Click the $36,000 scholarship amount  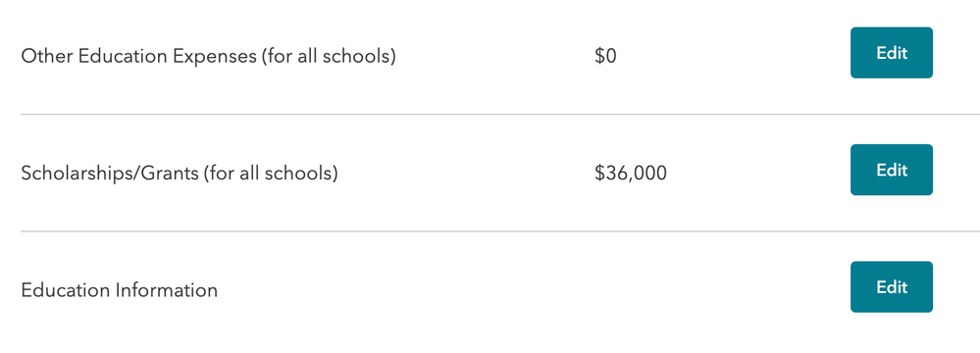[x=631, y=173]
